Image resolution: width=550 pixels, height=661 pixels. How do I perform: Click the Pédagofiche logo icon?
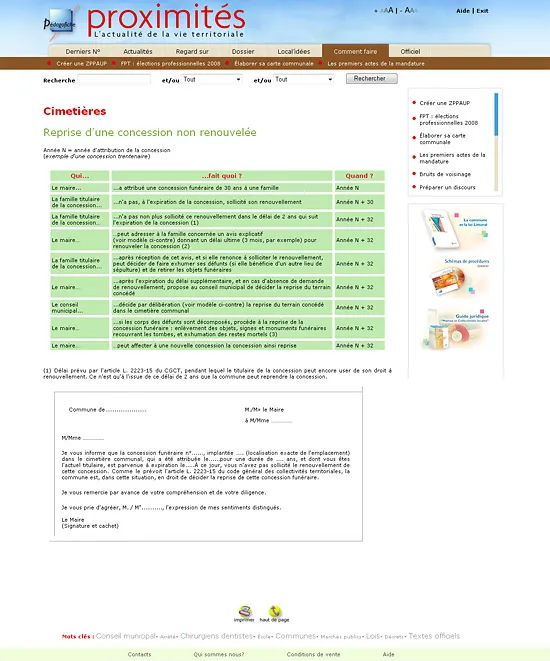point(60,23)
